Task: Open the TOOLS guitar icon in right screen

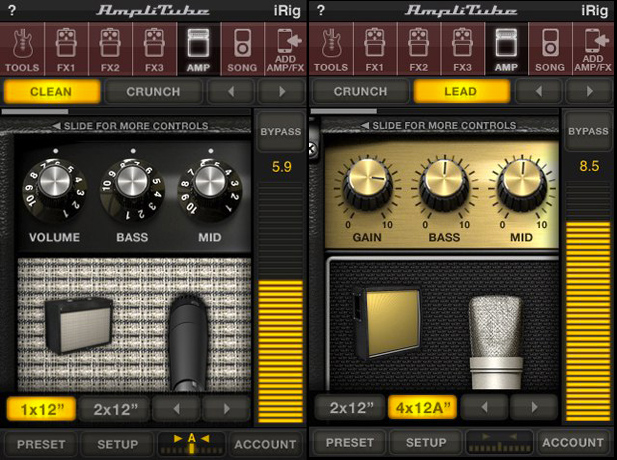Action: (x=331, y=49)
